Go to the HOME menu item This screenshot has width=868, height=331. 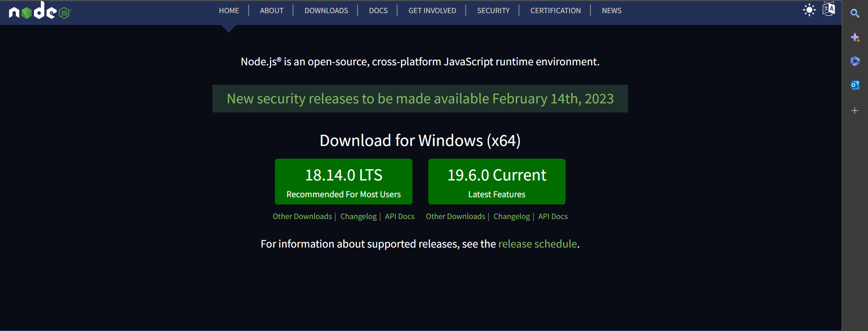click(x=229, y=10)
